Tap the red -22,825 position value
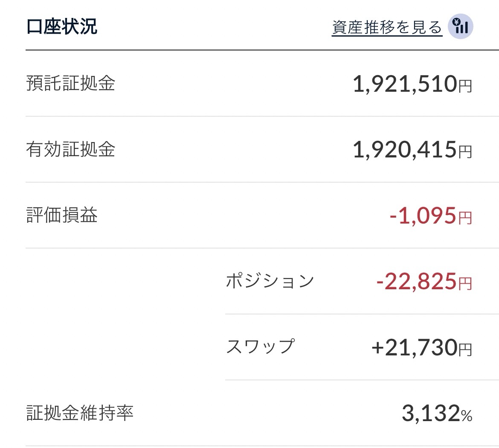This screenshot has height=448, width=499. point(416,282)
